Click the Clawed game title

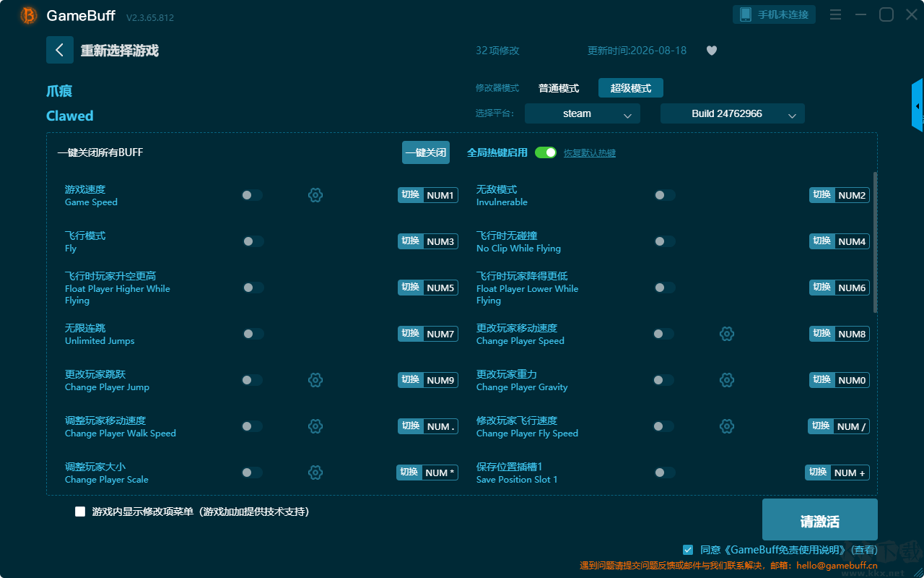pos(70,116)
